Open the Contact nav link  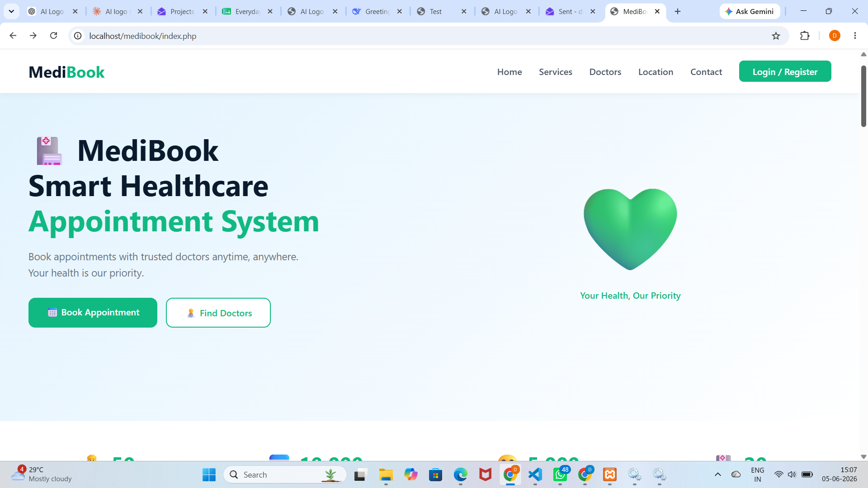point(706,72)
